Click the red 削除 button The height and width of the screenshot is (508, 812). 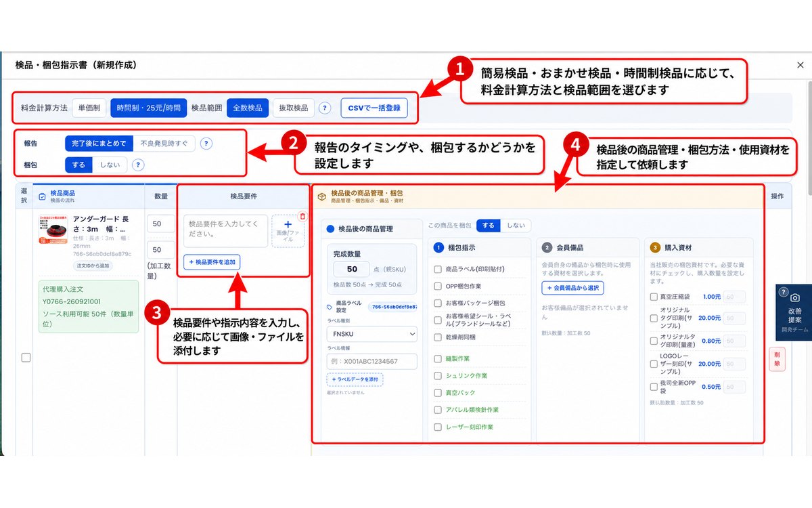coord(777,358)
